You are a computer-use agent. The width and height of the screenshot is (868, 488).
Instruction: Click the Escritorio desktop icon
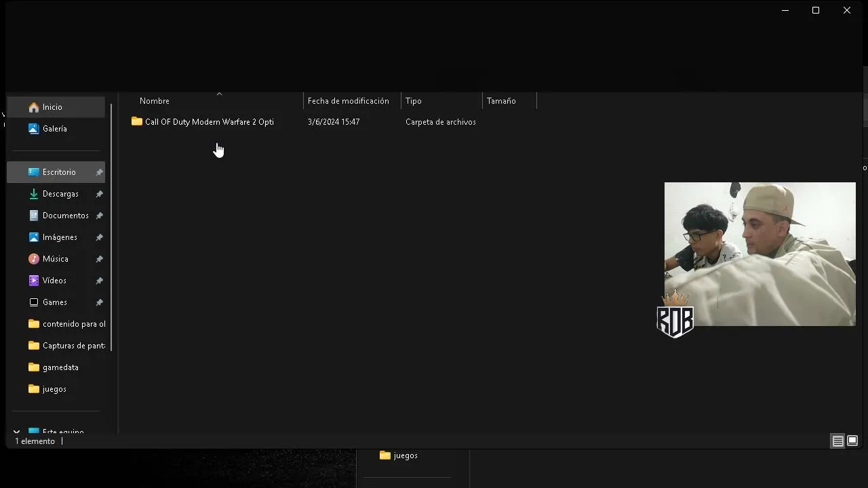(34, 172)
